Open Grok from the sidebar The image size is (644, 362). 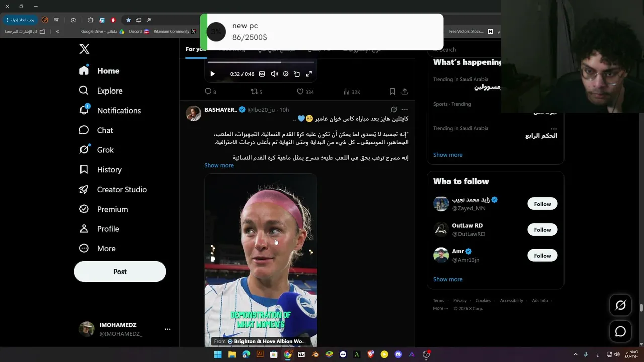coord(97,150)
